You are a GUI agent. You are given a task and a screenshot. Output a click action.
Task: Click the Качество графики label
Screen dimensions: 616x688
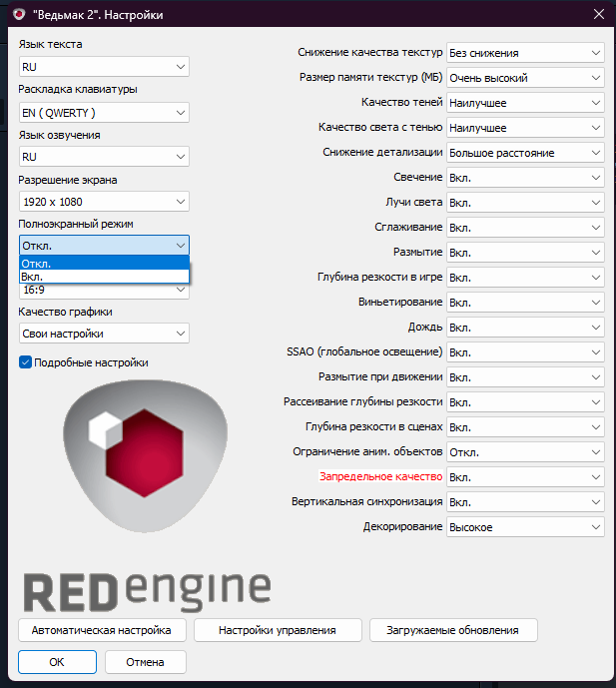tap(65, 312)
